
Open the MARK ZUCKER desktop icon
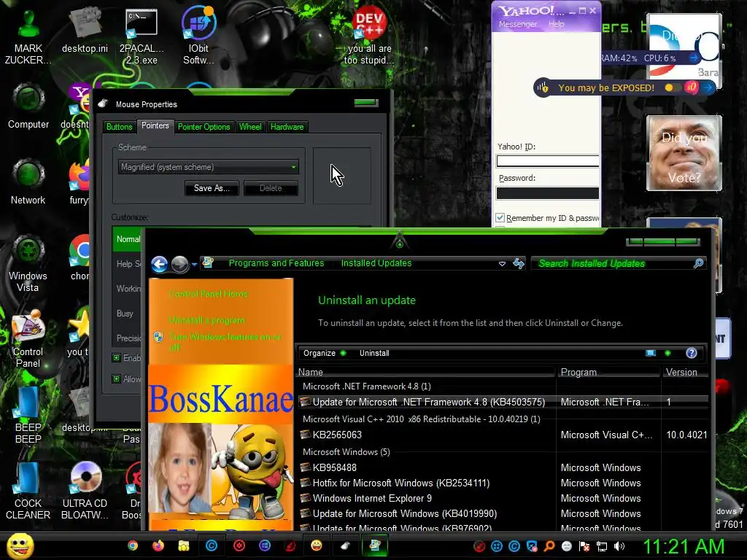click(28, 36)
